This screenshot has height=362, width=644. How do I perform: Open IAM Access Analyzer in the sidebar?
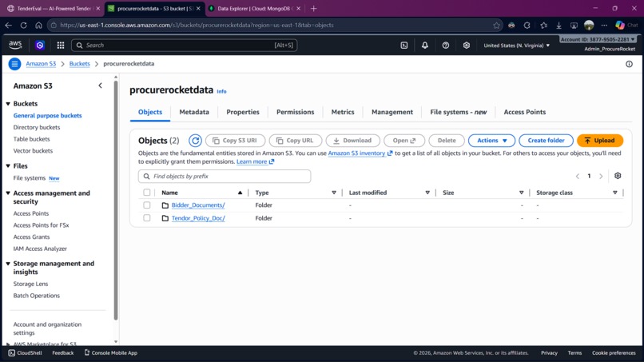[40, 249]
